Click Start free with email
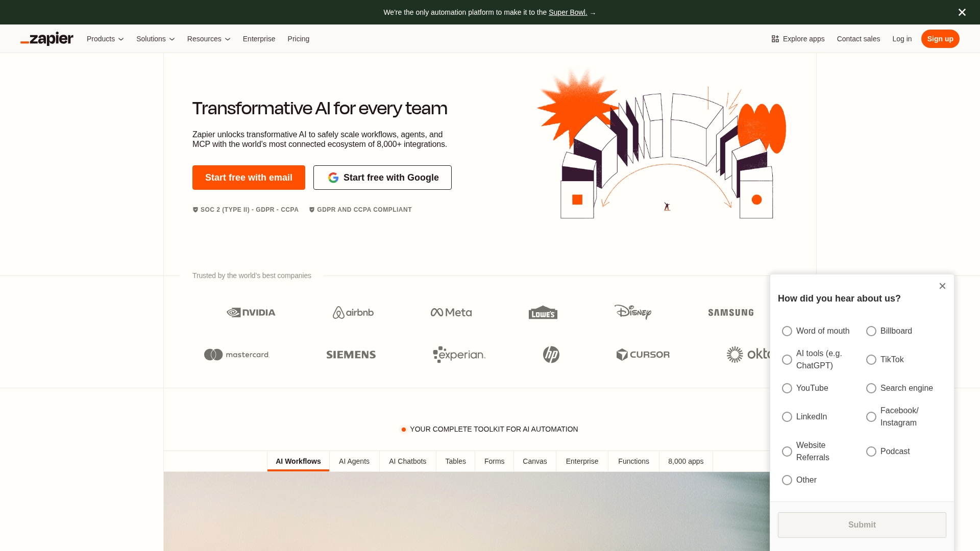Image resolution: width=980 pixels, height=551 pixels. (249, 178)
